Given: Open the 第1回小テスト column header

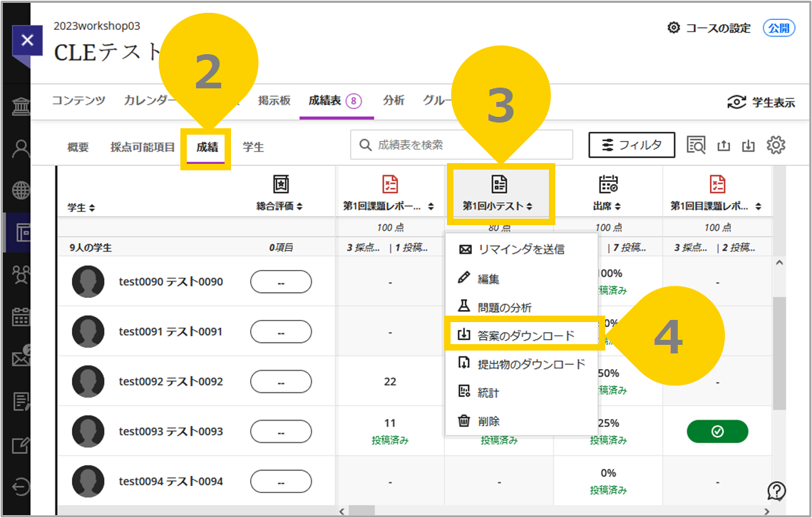Looking at the screenshot, I should 498,206.
